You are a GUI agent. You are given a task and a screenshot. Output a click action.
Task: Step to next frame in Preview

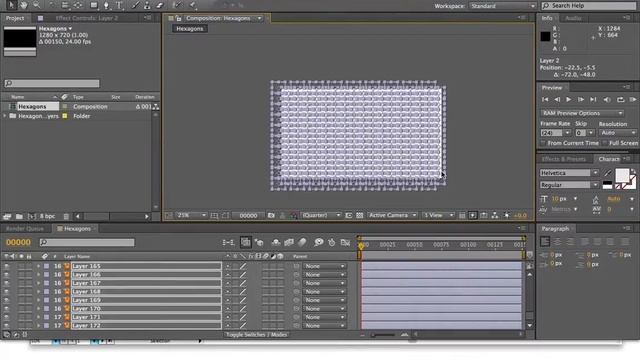[x=581, y=100]
